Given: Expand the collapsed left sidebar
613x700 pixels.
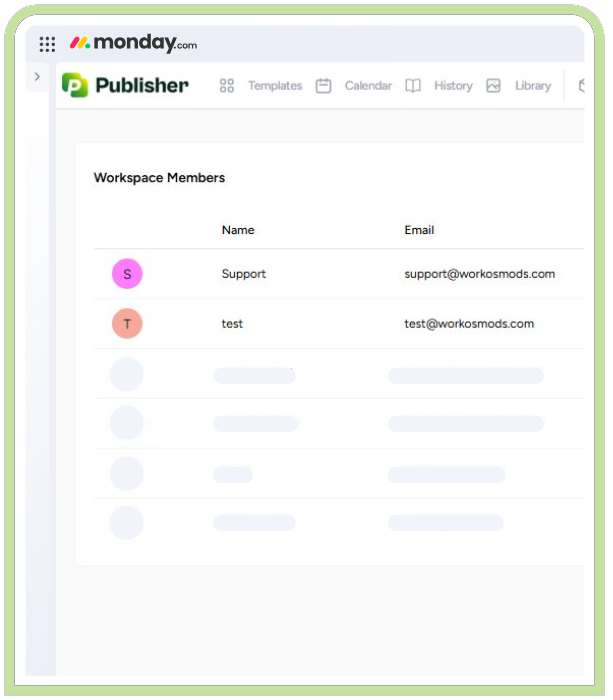Looking at the screenshot, I should (37, 77).
